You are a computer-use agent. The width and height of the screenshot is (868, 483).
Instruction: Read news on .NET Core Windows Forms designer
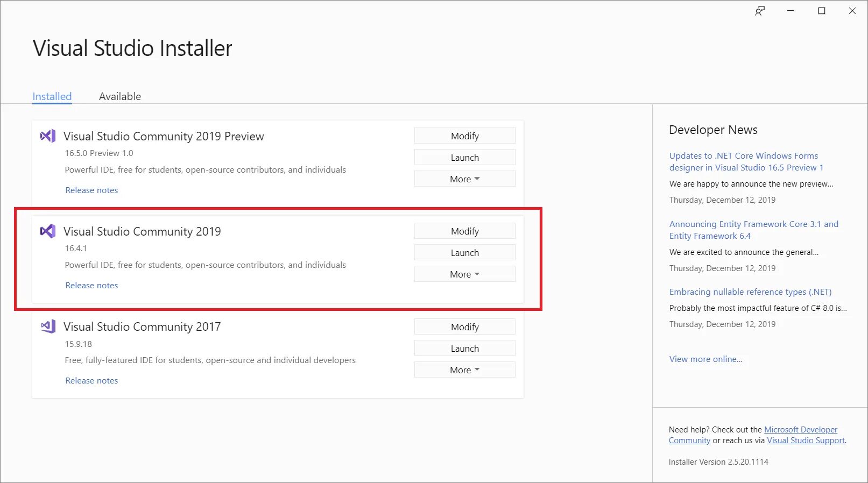coord(746,161)
